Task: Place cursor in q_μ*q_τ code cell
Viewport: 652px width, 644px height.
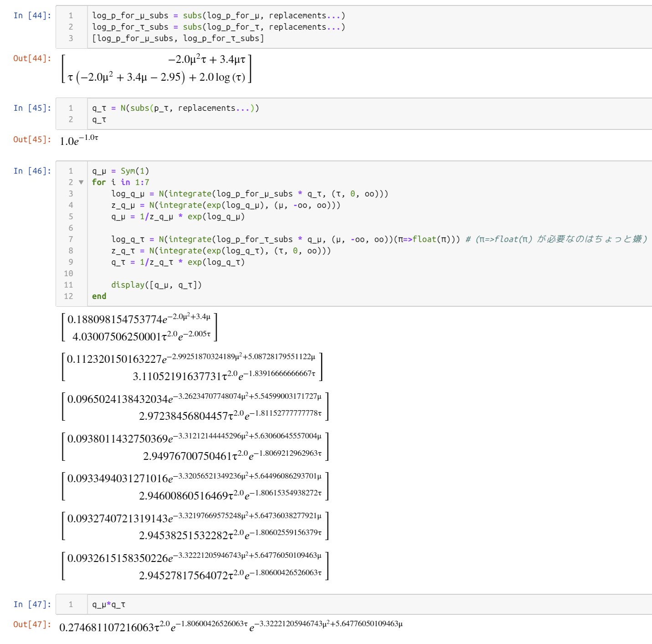Action: [x=369, y=604]
